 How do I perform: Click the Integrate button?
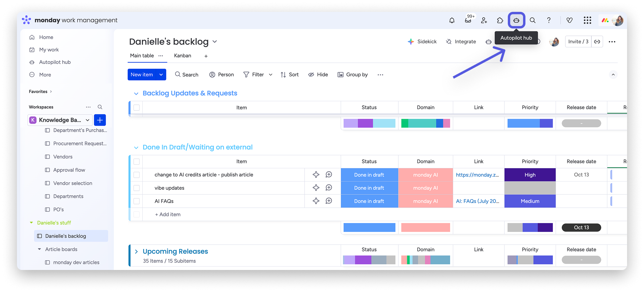(x=461, y=42)
